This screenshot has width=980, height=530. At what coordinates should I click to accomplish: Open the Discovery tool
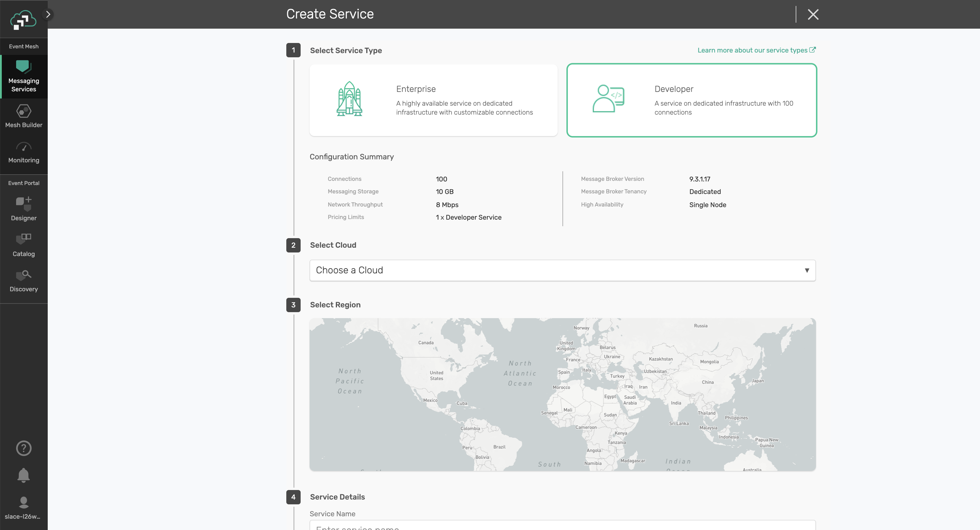pyautogui.click(x=24, y=280)
